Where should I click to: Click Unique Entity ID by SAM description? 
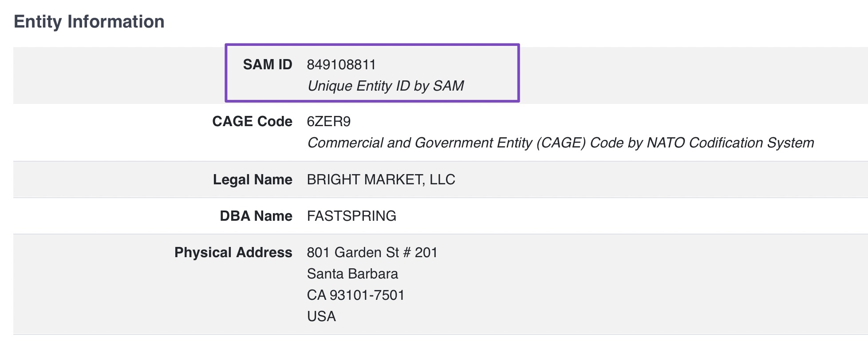pyautogui.click(x=386, y=86)
